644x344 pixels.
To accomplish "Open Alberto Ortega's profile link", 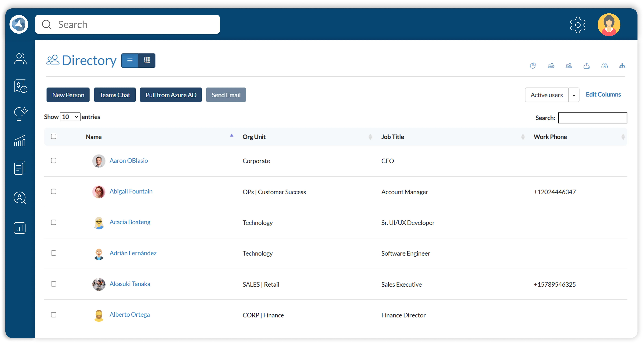I will point(130,315).
